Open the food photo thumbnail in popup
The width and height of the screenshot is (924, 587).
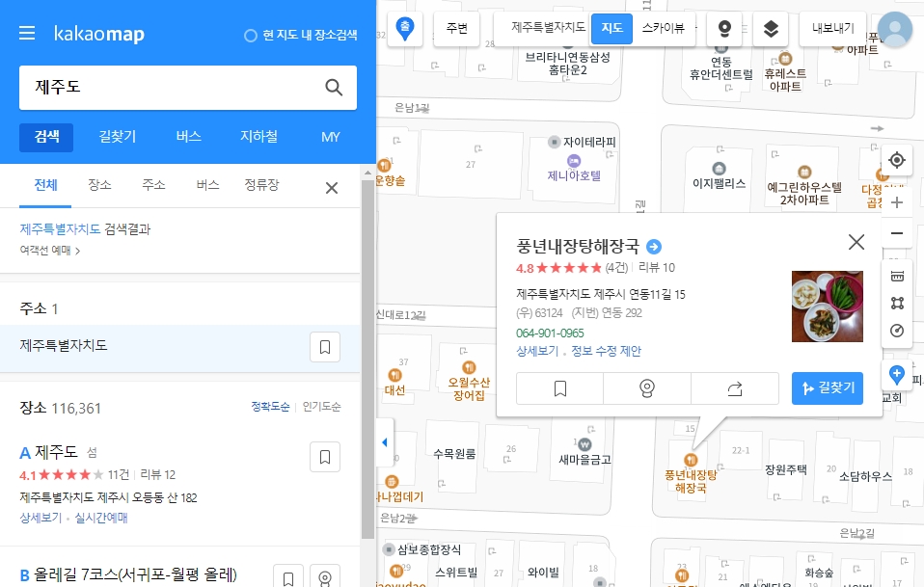(x=827, y=307)
